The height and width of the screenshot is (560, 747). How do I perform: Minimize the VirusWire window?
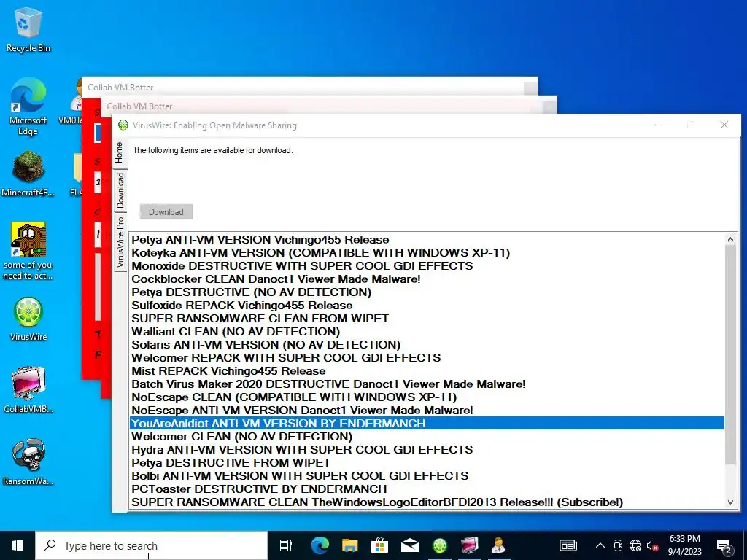658,125
